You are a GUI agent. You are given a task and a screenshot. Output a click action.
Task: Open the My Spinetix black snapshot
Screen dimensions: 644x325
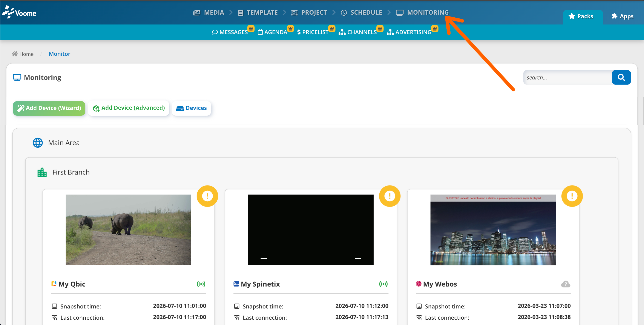pos(311,230)
